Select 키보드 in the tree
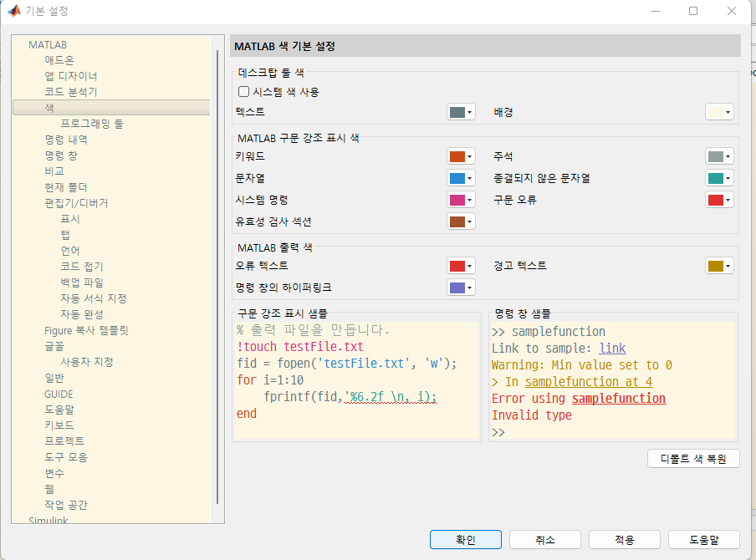 click(59, 425)
